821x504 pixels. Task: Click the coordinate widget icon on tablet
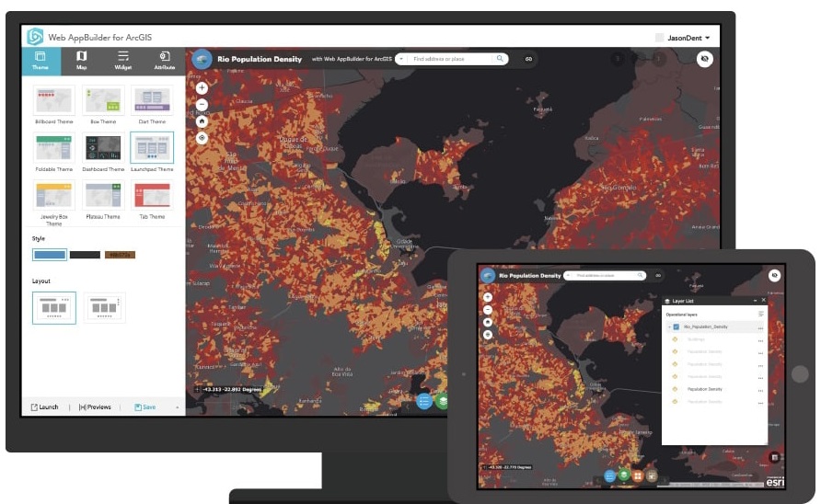484,467
